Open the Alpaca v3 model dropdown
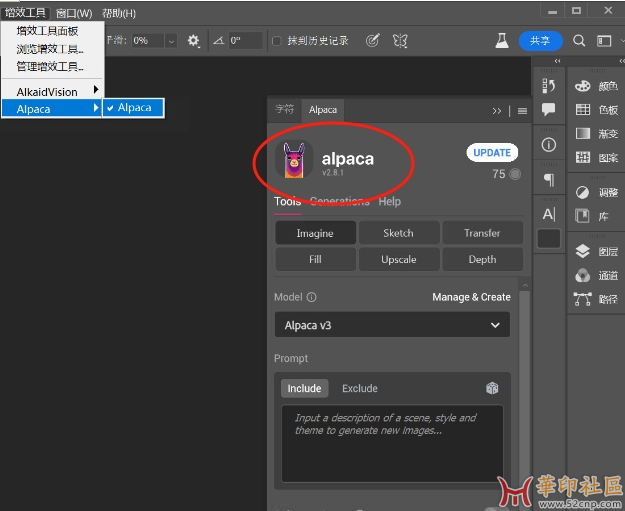 pos(392,325)
